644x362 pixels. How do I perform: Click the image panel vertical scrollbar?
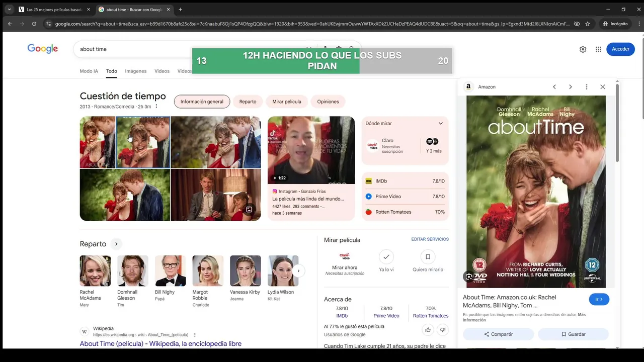coord(617,123)
